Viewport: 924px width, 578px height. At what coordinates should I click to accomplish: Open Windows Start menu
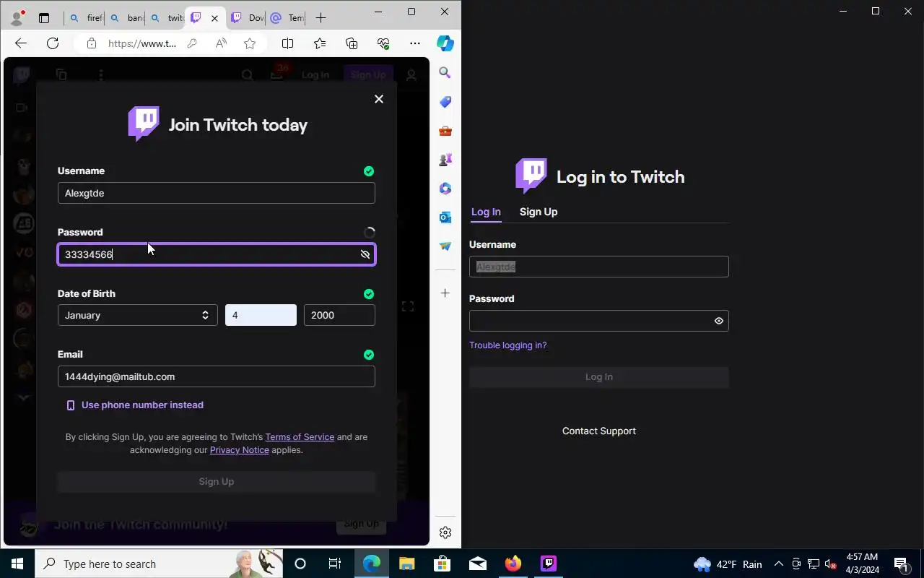point(17,564)
